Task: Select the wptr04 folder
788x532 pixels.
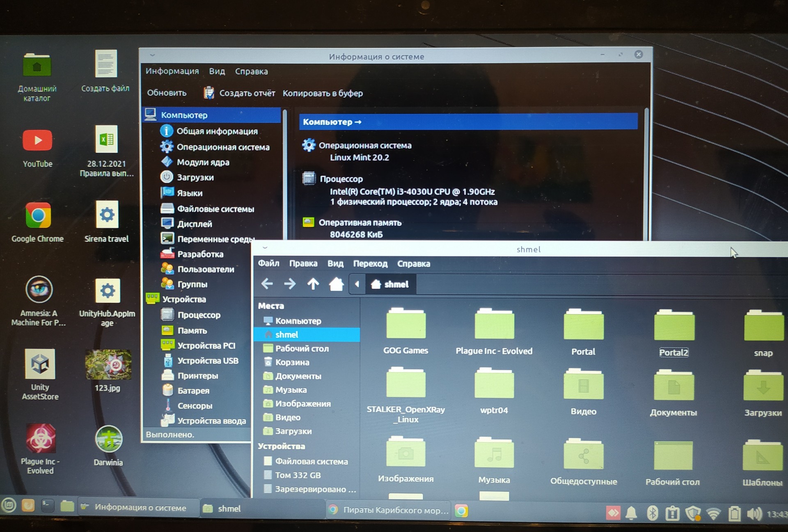Action: click(494, 391)
